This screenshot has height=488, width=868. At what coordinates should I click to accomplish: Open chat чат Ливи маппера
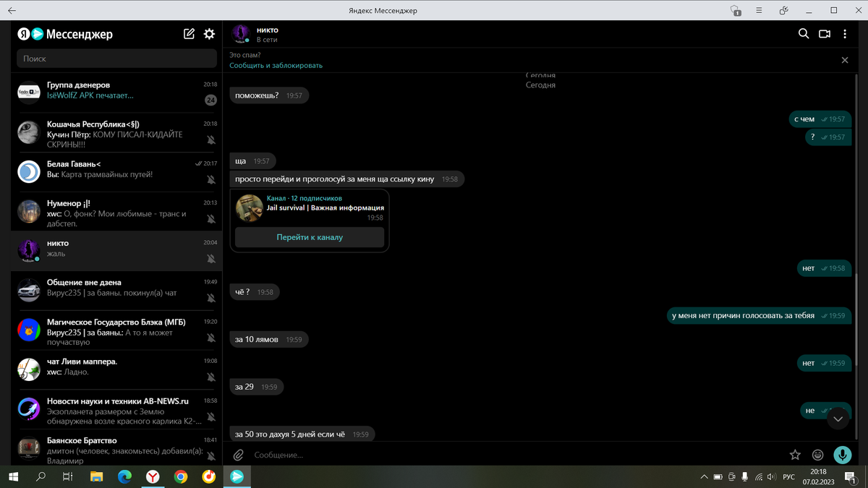(116, 369)
